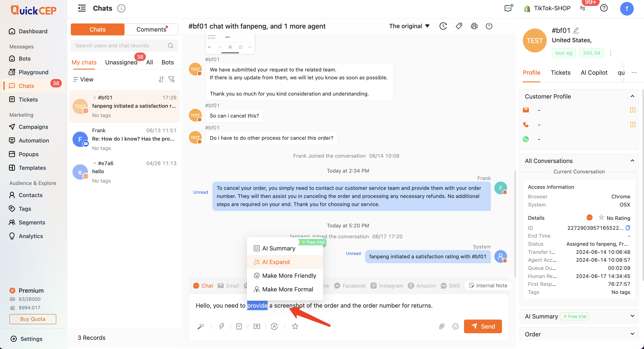Select SMS channel in composer
Screen dimensions: 644x349
450,285
